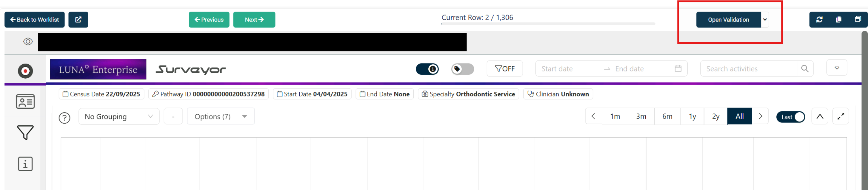The width and height of the screenshot is (868, 190).
Task: Open the info sidebar icon
Action: click(x=25, y=164)
